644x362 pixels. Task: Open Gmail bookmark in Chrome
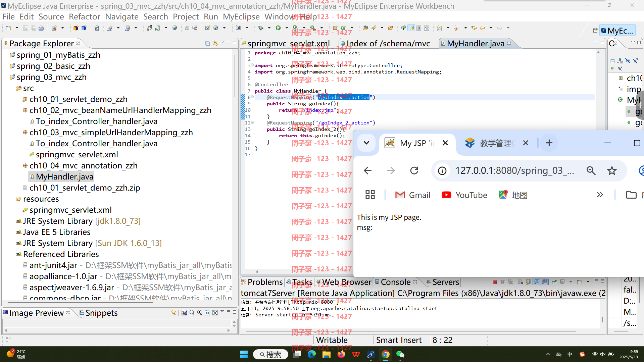pyautogui.click(x=412, y=195)
